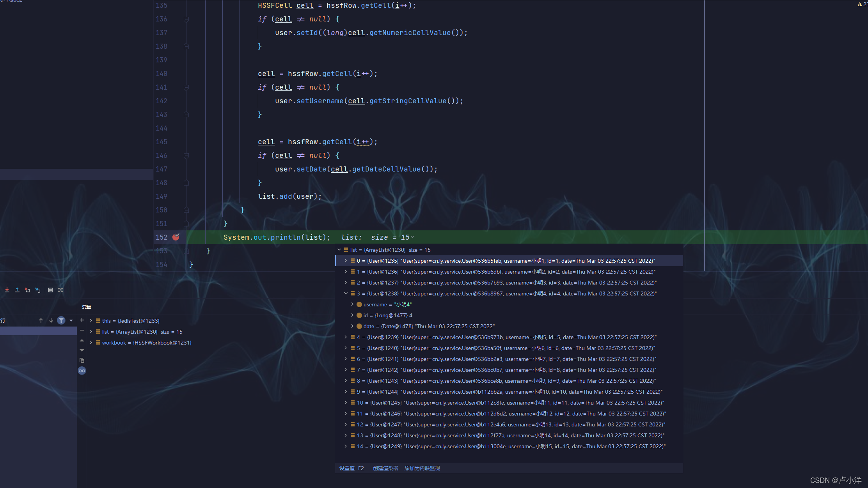The image size is (868, 488).
Task: Click the Trace Current Stream Chain icon
Action: coord(60,290)
